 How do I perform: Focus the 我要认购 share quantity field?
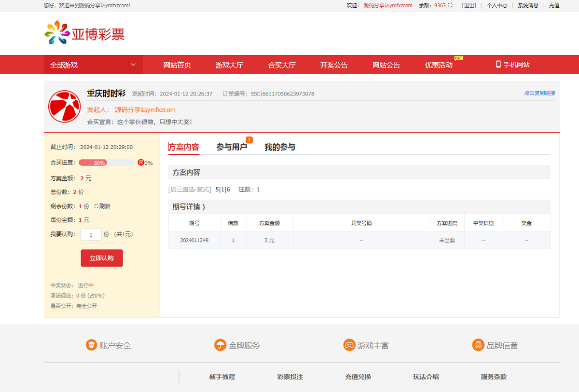(x=91, y=234)
